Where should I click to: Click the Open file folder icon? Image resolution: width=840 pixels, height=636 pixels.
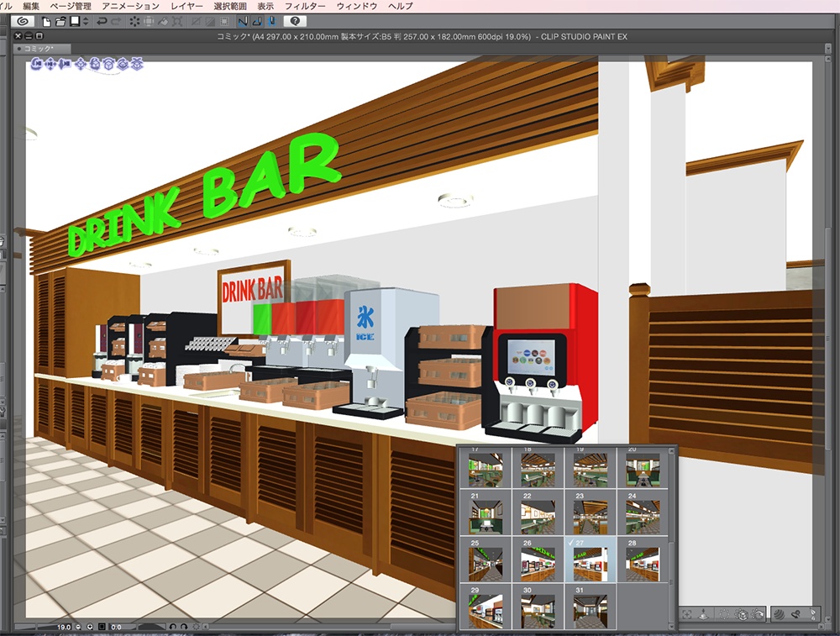click(60, 22)
